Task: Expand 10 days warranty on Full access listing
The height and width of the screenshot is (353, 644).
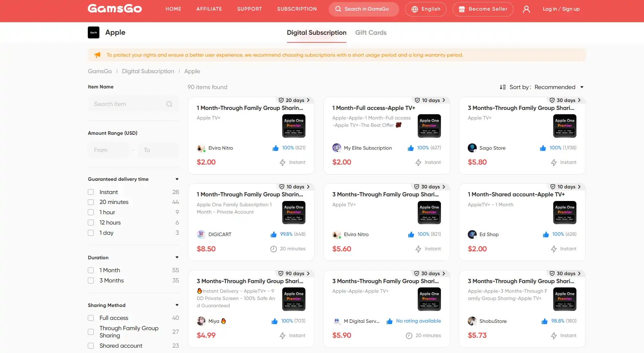Action: pyautogui.click(x=430, y=100)
